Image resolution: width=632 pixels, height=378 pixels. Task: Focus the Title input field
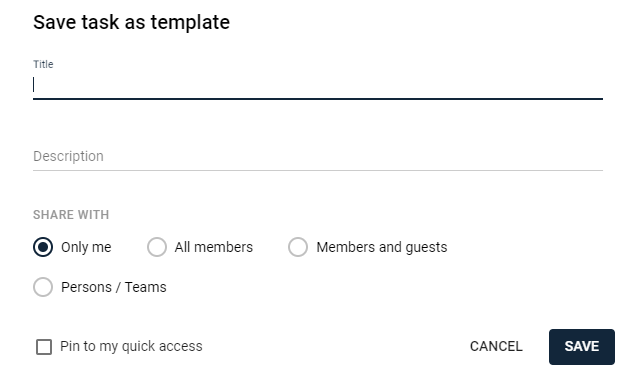pyautogui.click(x=318, y=85)
